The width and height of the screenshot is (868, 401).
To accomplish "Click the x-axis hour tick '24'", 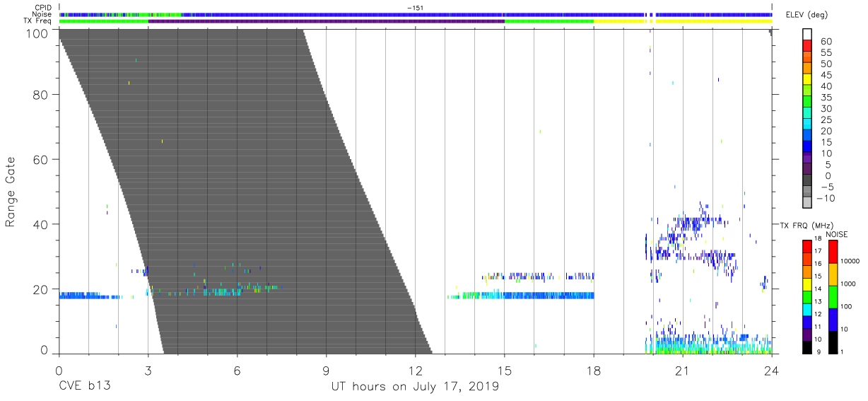I will [x=771, y=371].
